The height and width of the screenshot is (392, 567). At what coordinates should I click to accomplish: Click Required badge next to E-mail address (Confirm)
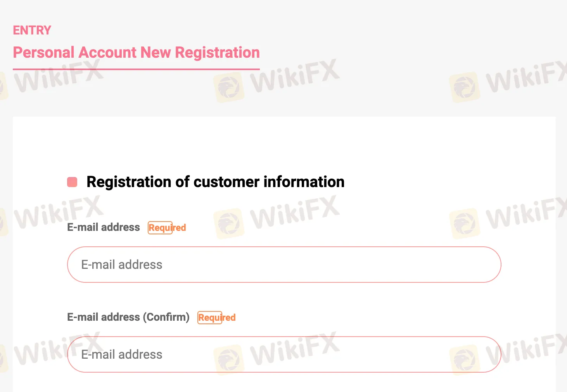pyautogui.click(x=217, y=318)
